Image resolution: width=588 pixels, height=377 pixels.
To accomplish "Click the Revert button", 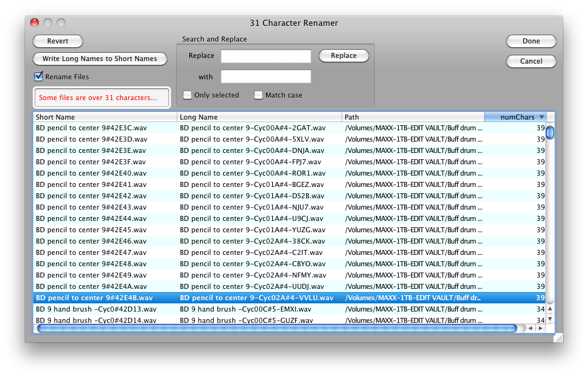I will coord(58,42).
